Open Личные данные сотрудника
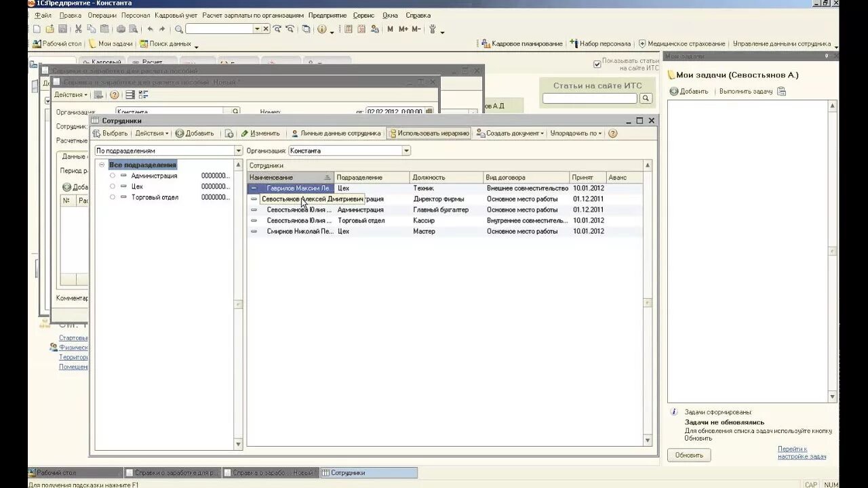The width and height of the screenshot is (868, 488). point(336,134)
